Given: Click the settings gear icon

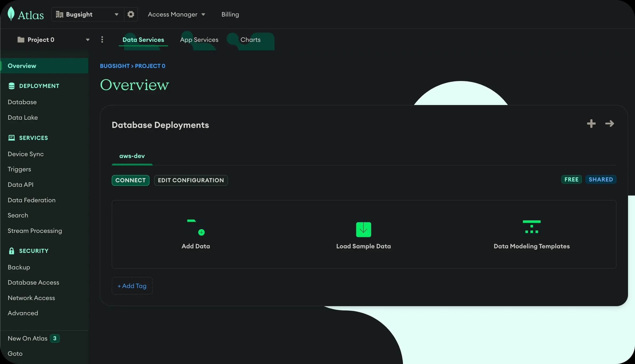Looking at the screenshot, I should pos(131,14).
